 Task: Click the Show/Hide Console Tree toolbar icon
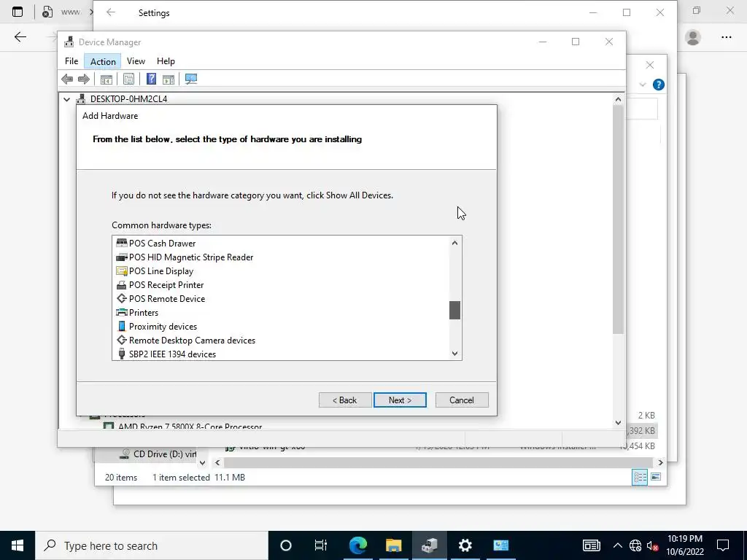[106, 79]
